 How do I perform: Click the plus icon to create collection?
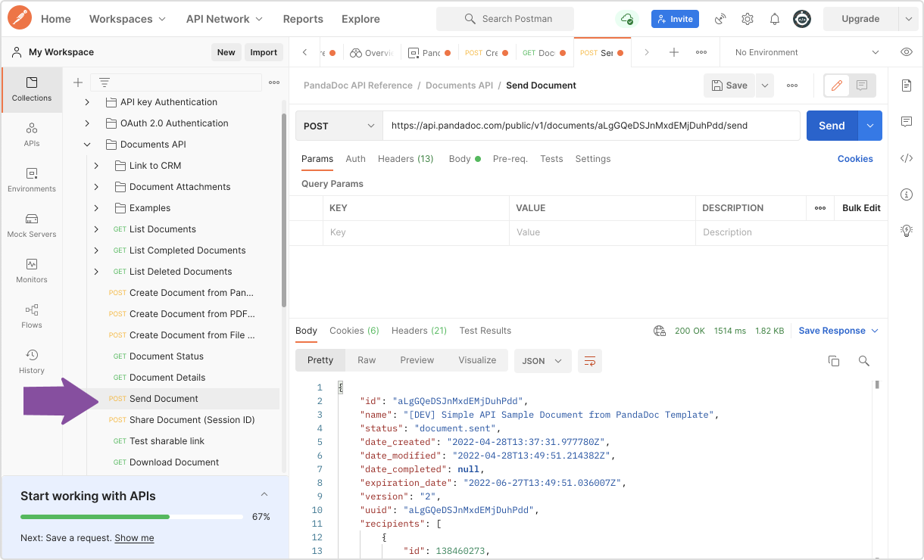pyautogui.click(x=77, y=82)
